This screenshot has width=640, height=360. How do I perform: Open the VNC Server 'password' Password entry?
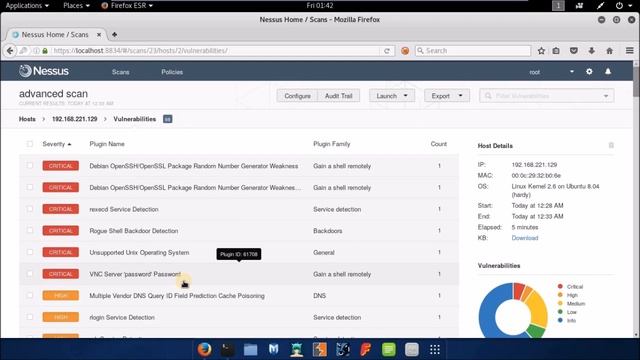(136, 274)
